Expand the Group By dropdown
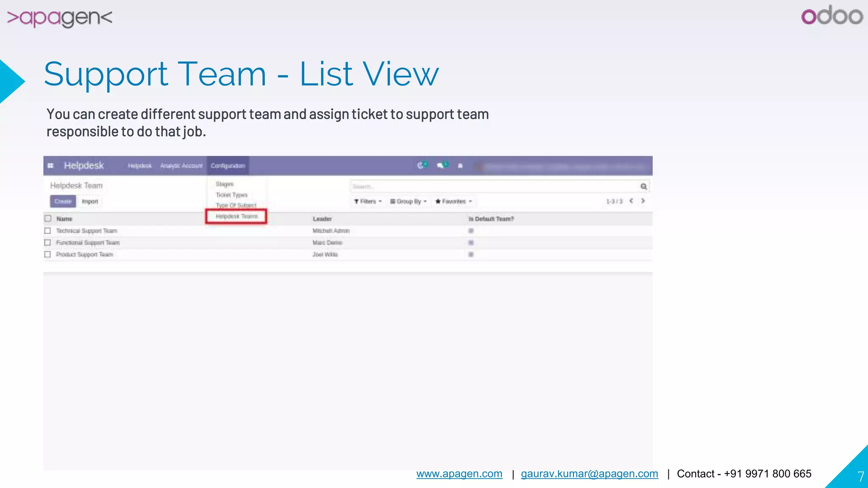868x488 pixels. coord(409,202)
